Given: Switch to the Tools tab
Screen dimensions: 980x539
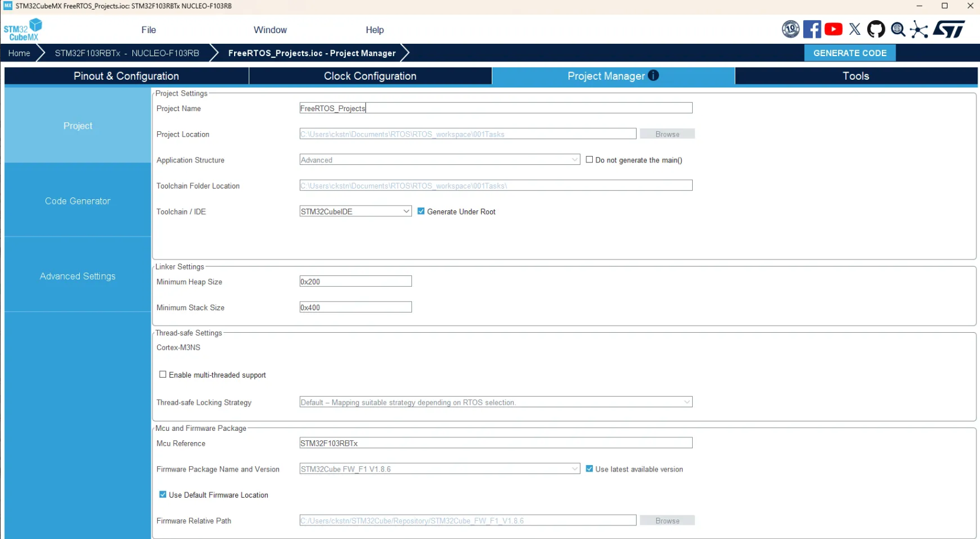Looking at the screenshot, I should click(x=856, y=76).
